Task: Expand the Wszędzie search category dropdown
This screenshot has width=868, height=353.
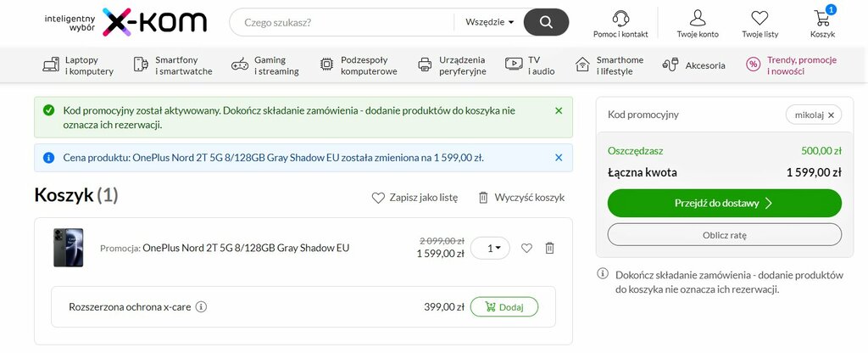Action: point(489,22)
